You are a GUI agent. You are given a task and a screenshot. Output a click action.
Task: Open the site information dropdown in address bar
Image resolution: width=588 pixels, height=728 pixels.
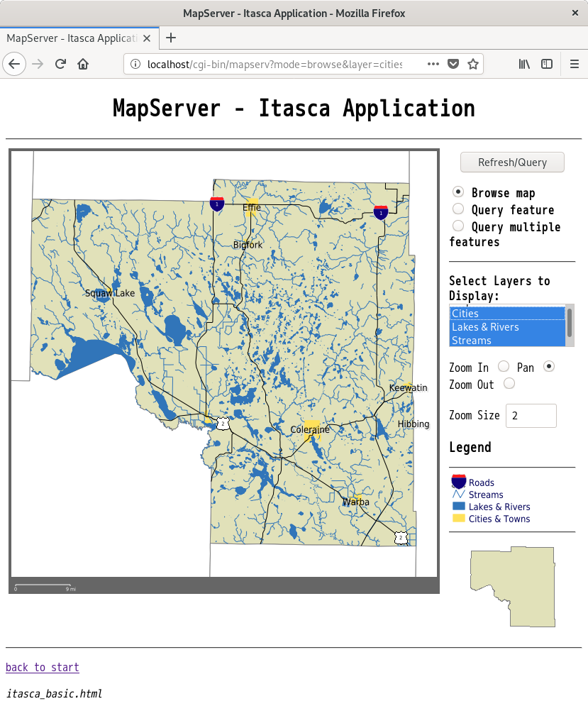[135, 64]
